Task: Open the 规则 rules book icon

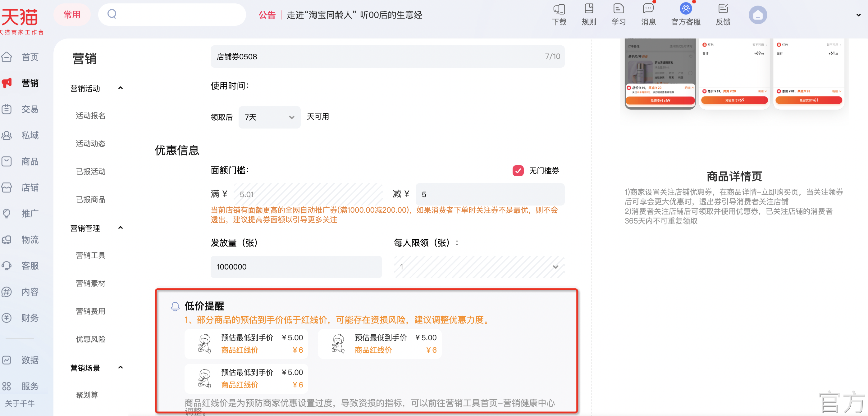Action: point(589,8)
